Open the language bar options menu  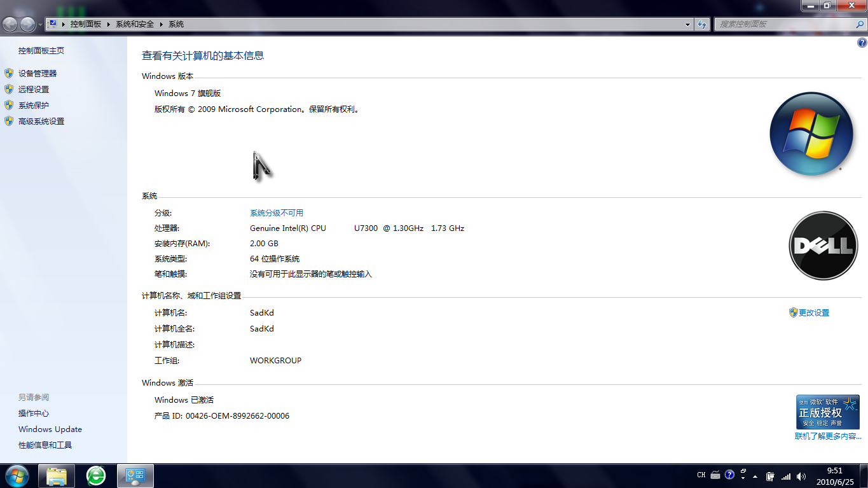(x=743, y=478)
